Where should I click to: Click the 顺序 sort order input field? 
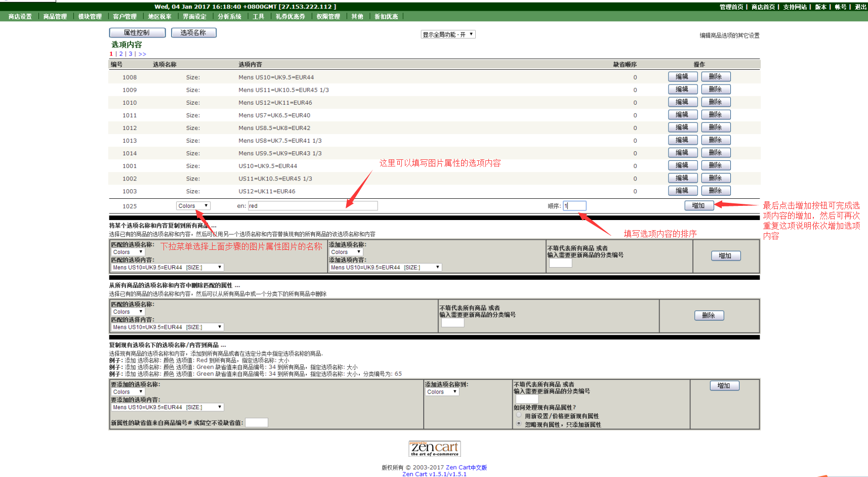coord(574,206)
